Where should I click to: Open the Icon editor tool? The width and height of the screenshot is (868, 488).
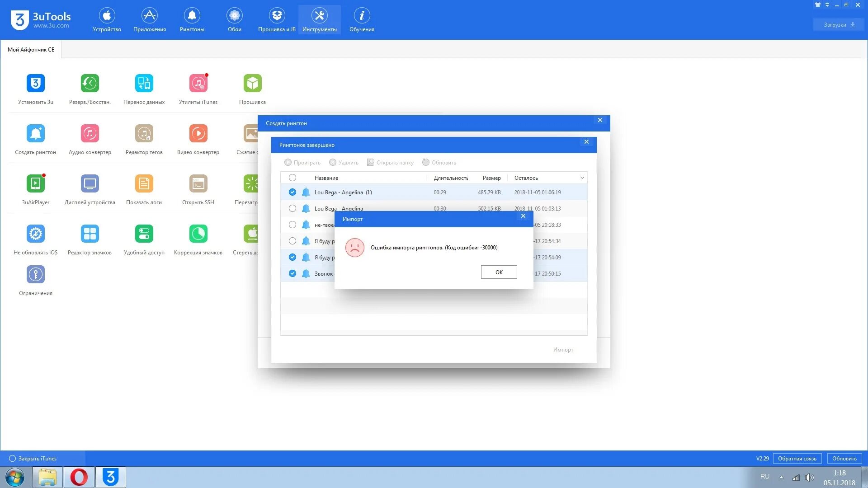pyautogui.click(x=90, y=234)
